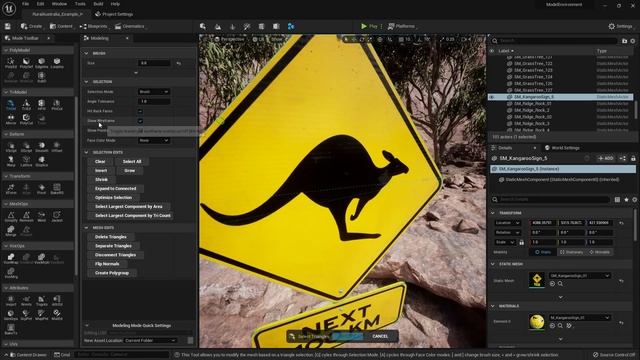Collapse the Brush section
This screenshot has height=360, width=640.
86,53
